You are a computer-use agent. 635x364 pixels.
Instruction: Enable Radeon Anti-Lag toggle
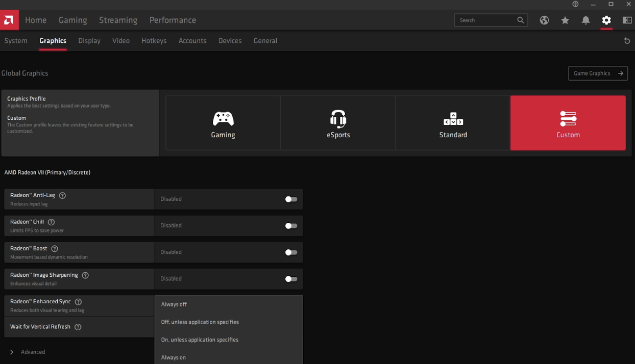tap(290, 199)
